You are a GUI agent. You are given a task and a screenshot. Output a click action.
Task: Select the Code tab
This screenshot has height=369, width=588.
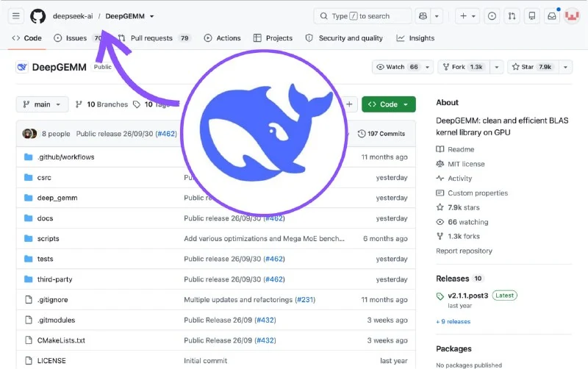pyautogui.click(x=27, y=38)
